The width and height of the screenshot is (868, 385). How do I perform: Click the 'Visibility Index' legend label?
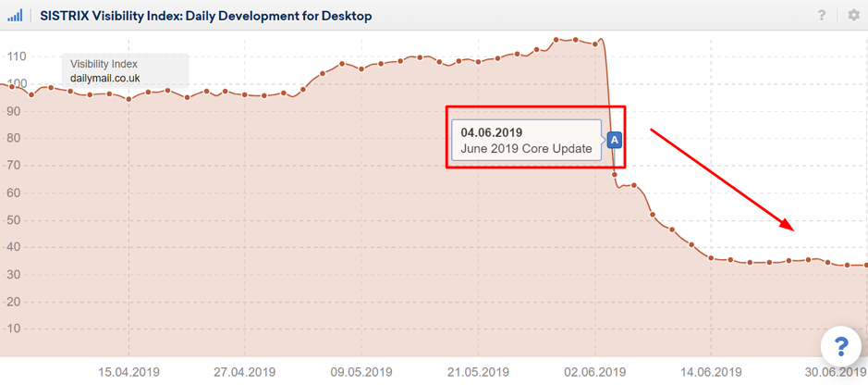pos(104,64)
